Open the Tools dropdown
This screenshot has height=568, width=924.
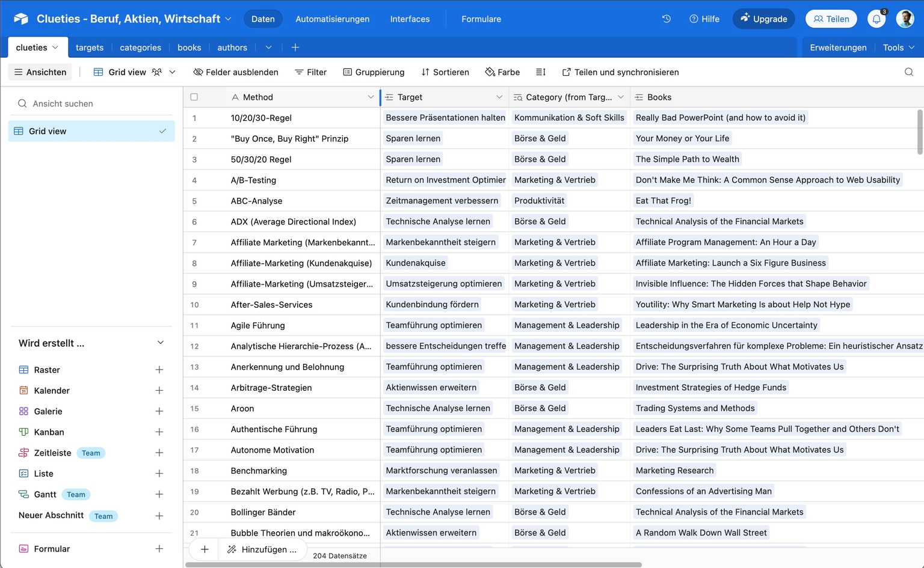click(x=898, y=47)
